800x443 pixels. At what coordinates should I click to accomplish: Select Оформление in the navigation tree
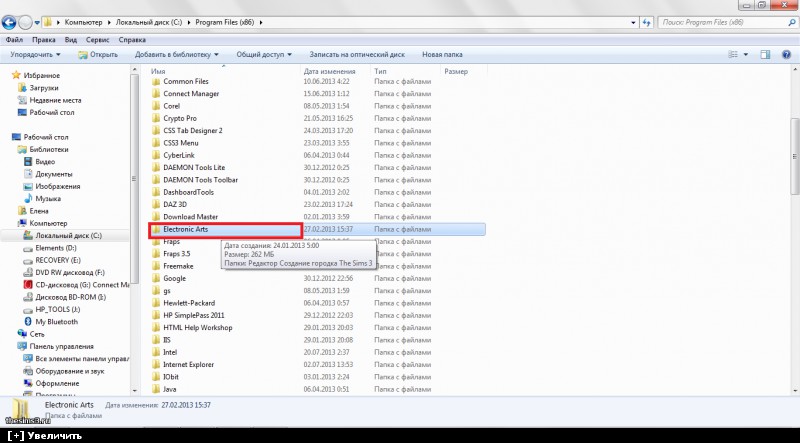pyautogui.click(x=57, y=383)
